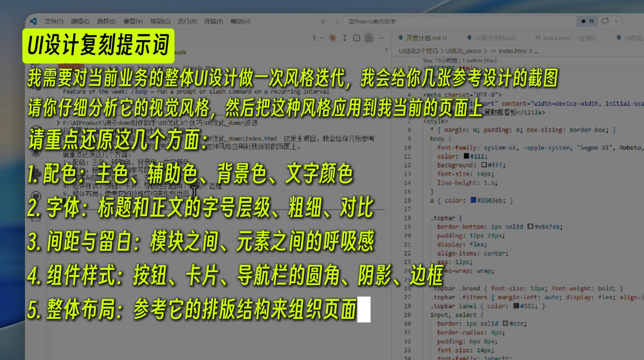644x360 pixels.
Task: Open the 帮助(H) menu
Action: [x=240, y=21]
